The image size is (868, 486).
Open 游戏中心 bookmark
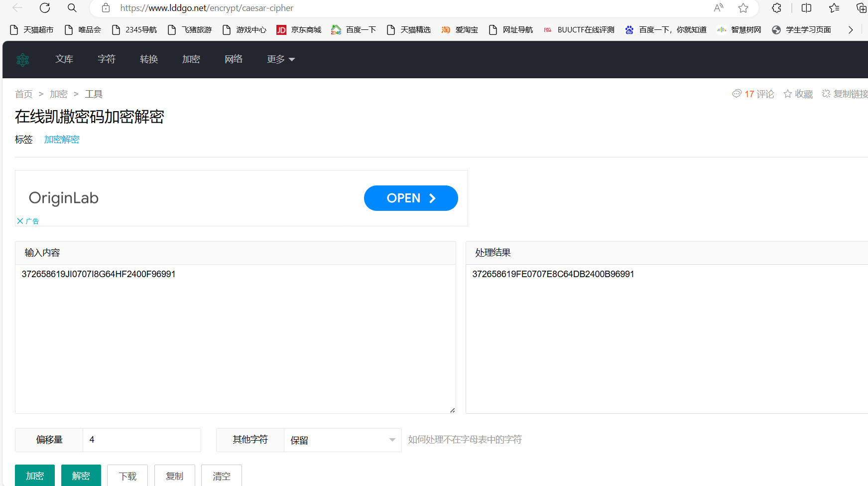click(x=245, y=30)
